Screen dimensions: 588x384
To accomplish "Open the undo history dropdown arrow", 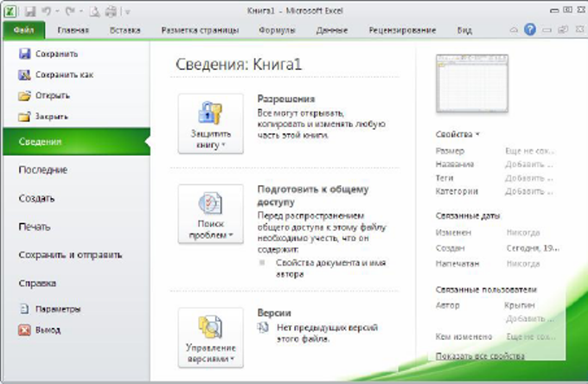I will click(x=57, y=11).
